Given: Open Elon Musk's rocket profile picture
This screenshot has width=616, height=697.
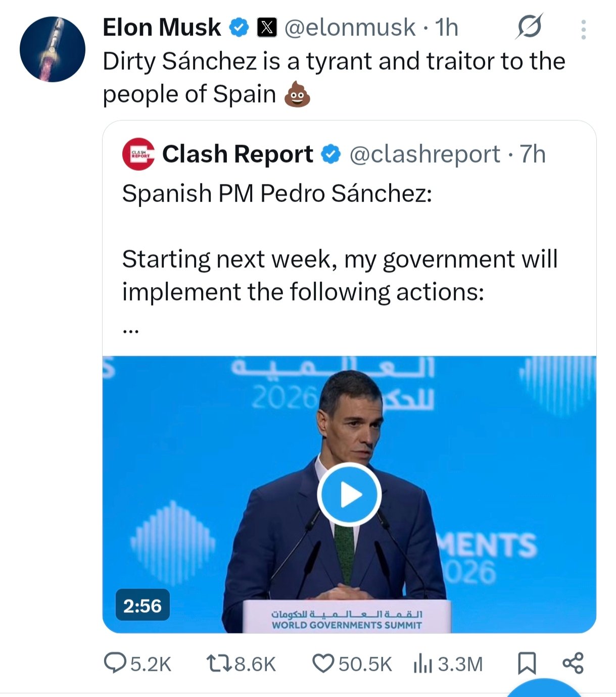Looking at the screenshot, I should click(53, 49).
